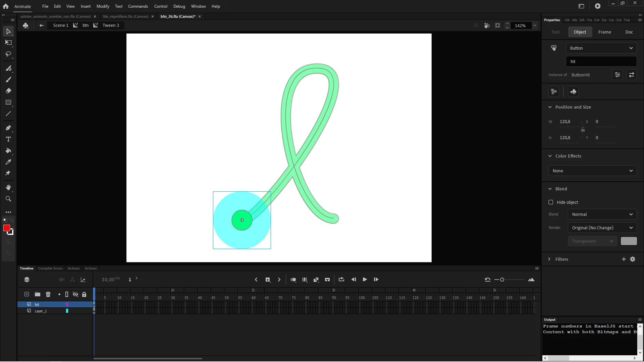Select the Paint Bucket tool

[8, 150]
